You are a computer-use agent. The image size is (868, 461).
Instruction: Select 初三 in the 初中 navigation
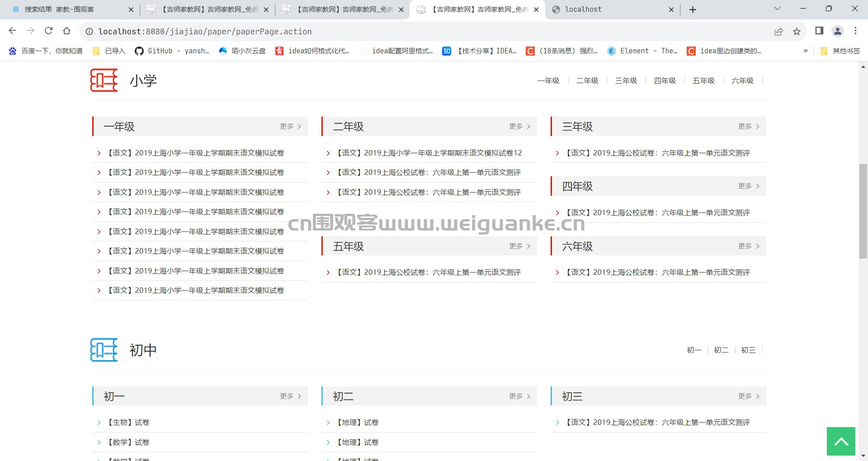(x=748, y=350)
